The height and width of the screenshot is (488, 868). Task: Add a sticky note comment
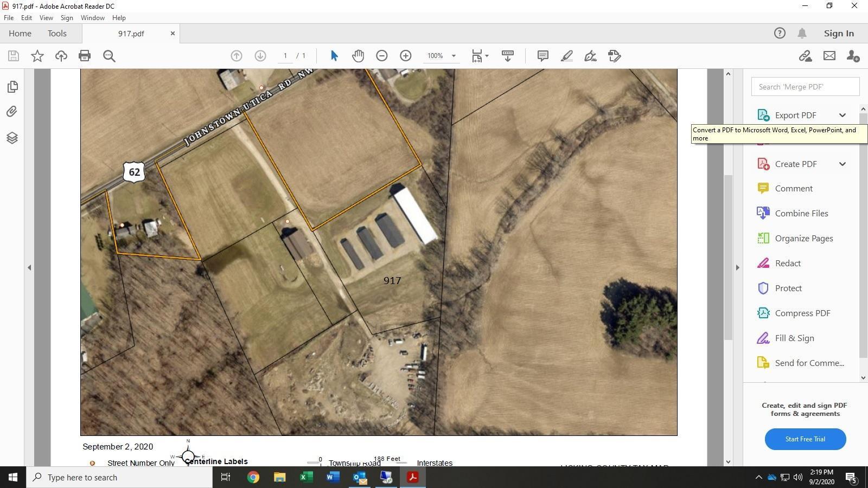tap(542, 56)
